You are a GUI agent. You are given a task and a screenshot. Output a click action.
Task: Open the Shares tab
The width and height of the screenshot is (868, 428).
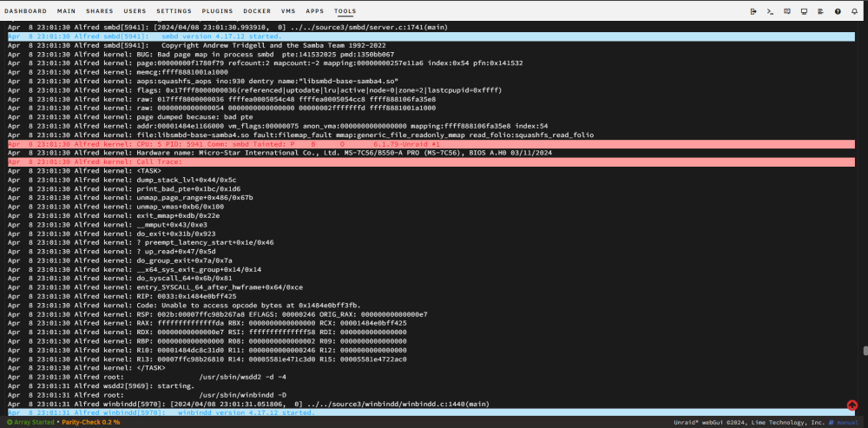pyautogui.click(x=100, y=11)
